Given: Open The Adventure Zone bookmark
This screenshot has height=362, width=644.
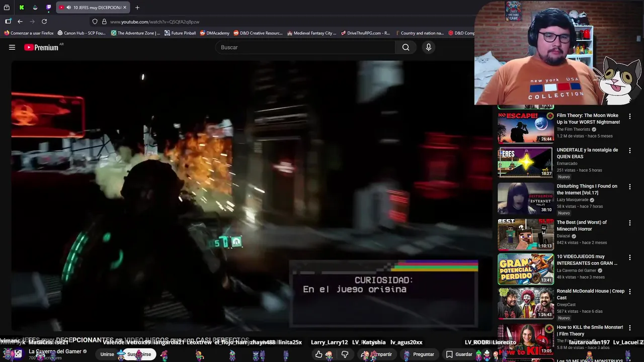Looking at the screenshot, I should point(135,33).
